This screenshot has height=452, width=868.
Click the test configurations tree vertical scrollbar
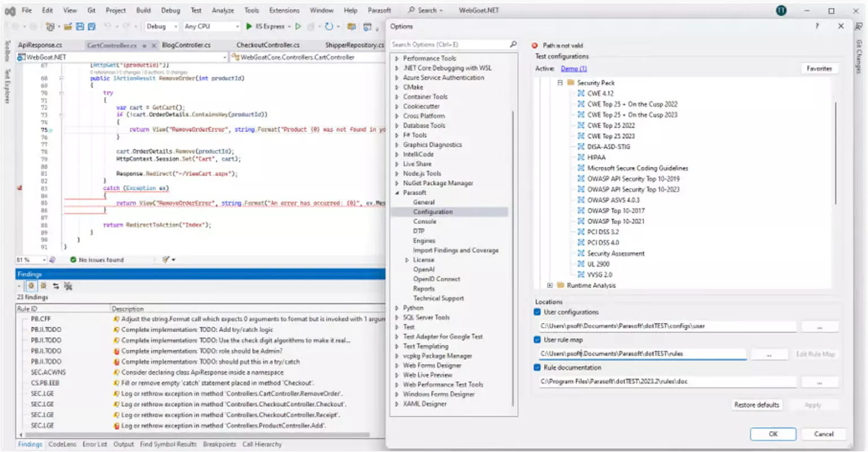[835, 153]
